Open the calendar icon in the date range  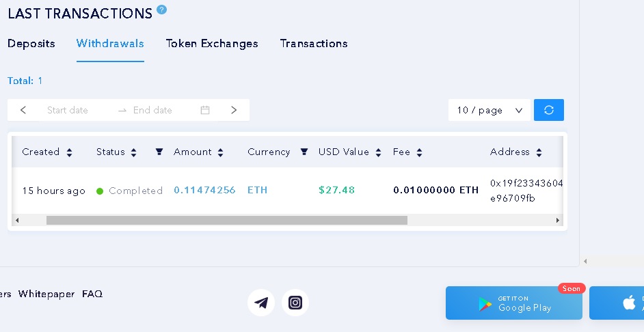pos(205,110)
